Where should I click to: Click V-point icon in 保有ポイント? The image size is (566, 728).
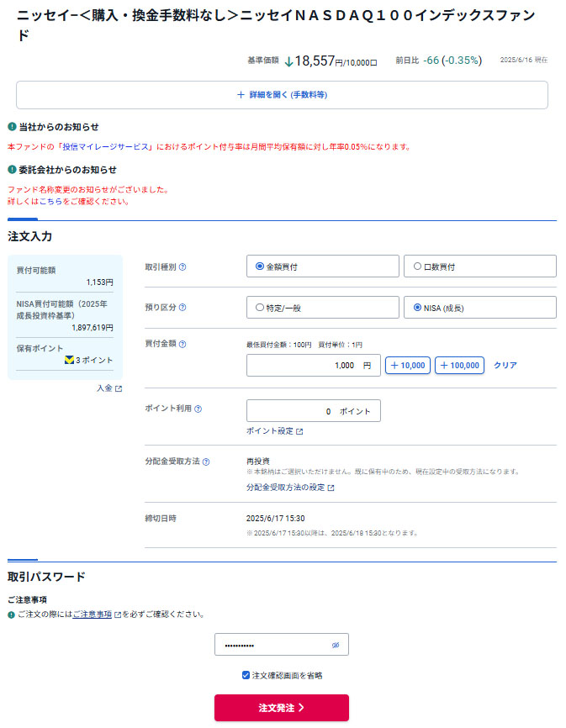pyautogui.click(x=69, y=360)
